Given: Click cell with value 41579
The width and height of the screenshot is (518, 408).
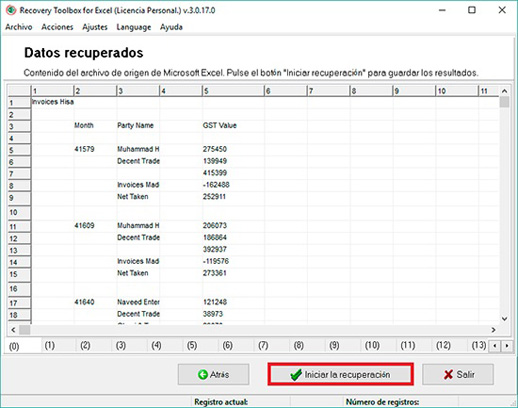Looking at the screenshot, I should (95, 149).
